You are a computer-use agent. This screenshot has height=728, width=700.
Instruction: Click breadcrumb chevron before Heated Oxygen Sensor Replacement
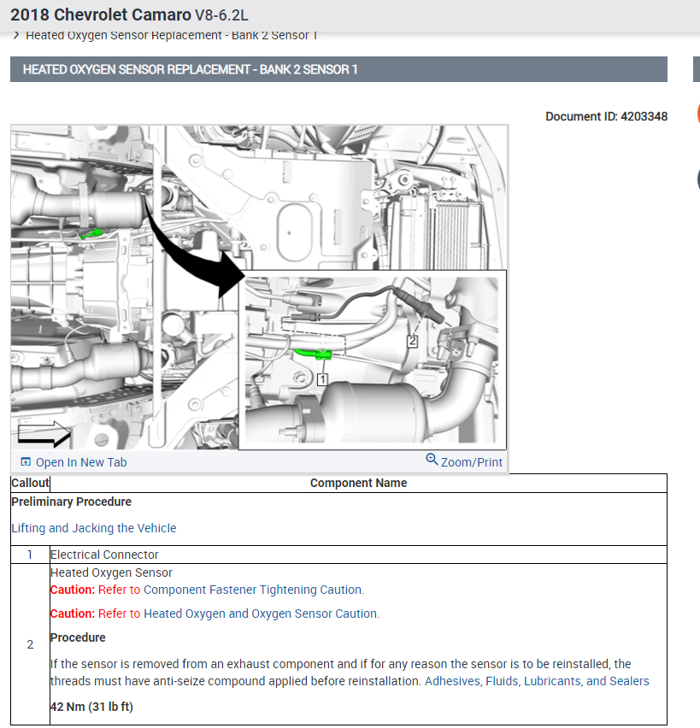[x=16, y=35]
